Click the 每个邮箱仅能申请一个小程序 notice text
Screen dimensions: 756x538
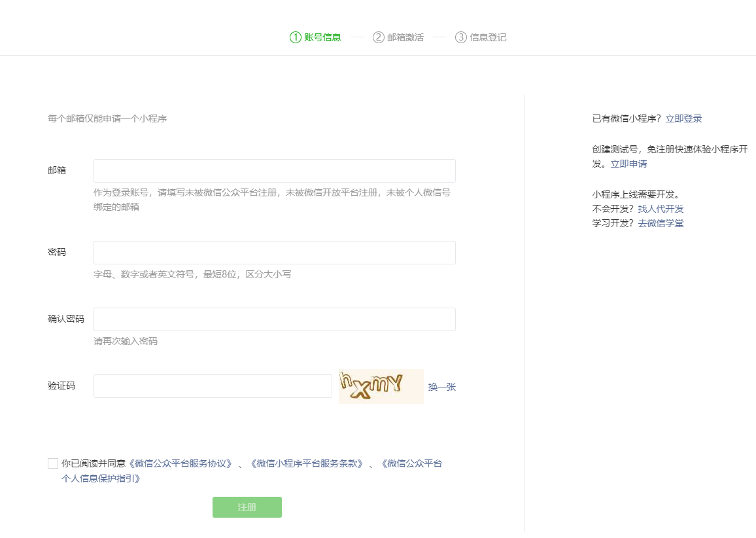[x=107, y=118]
